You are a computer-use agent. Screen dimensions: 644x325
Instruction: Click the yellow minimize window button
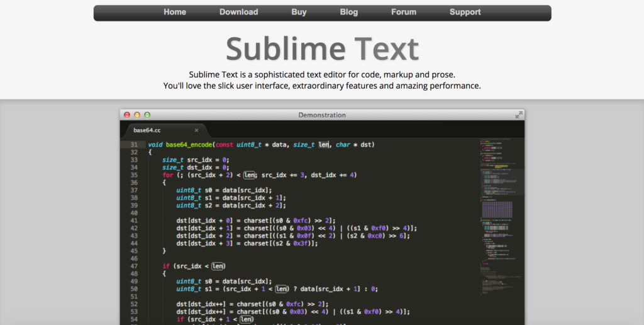point(137,115)
